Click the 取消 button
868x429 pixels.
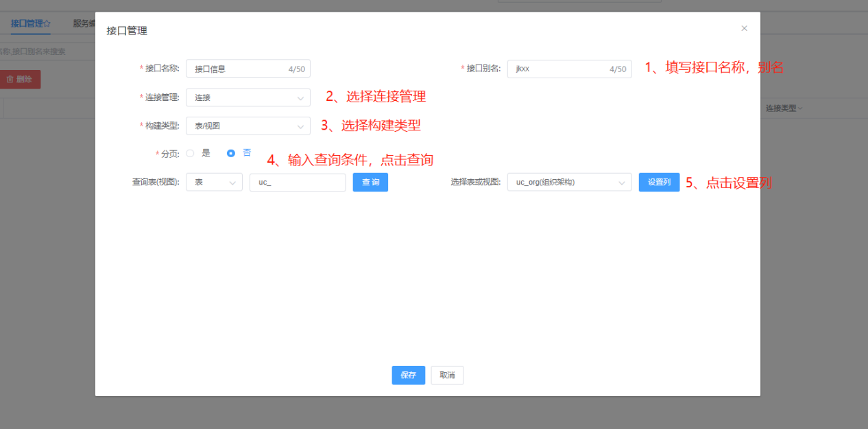[x=447, y=375]
